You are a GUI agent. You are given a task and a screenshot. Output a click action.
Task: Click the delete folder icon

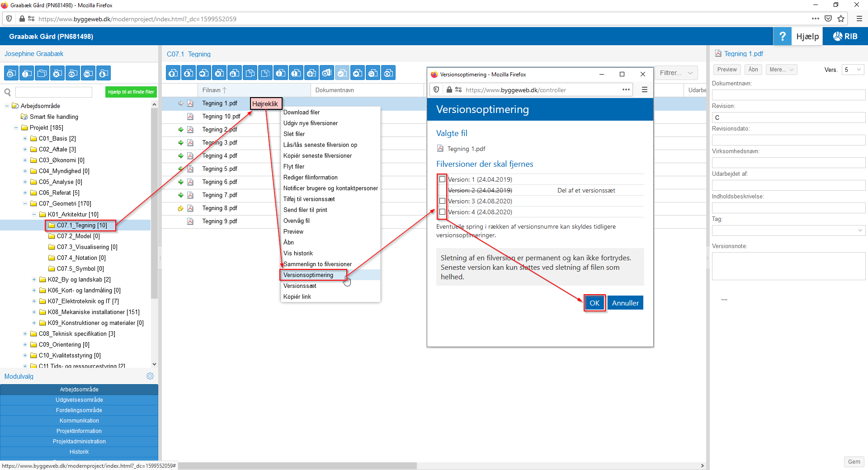tap(57, 73)
